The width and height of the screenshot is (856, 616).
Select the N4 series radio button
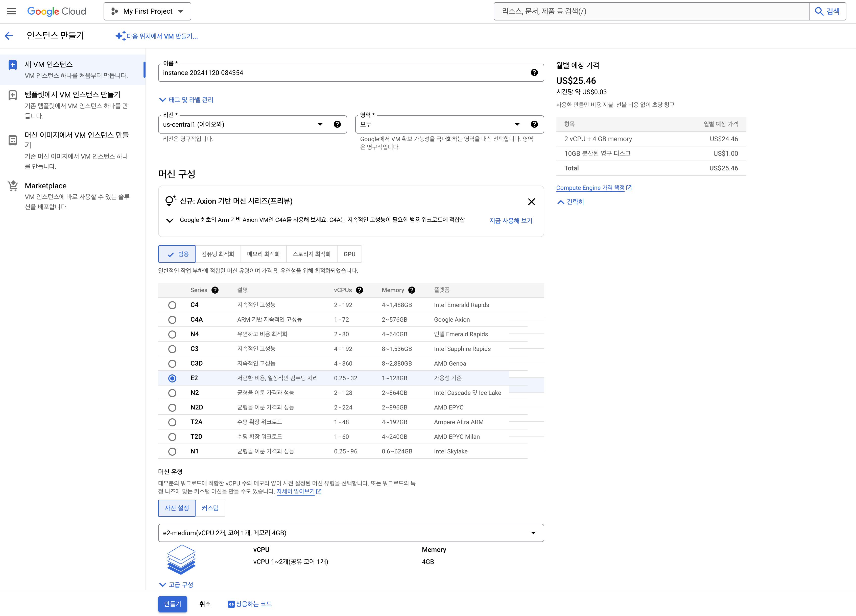click(x=172, y=335)
